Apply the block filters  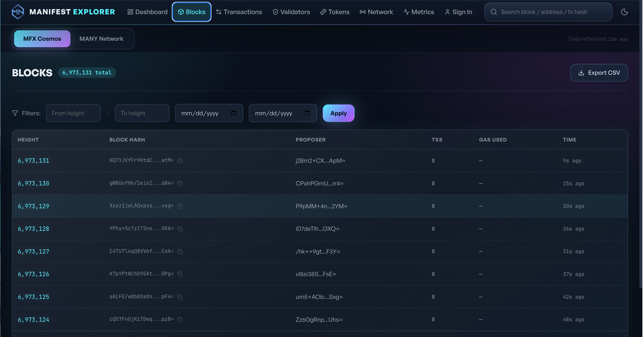pos(339,113)
